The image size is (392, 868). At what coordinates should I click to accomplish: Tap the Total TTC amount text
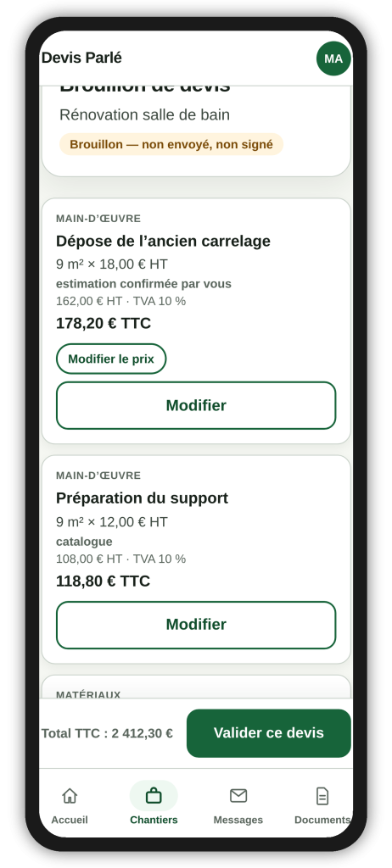[107, 733]
